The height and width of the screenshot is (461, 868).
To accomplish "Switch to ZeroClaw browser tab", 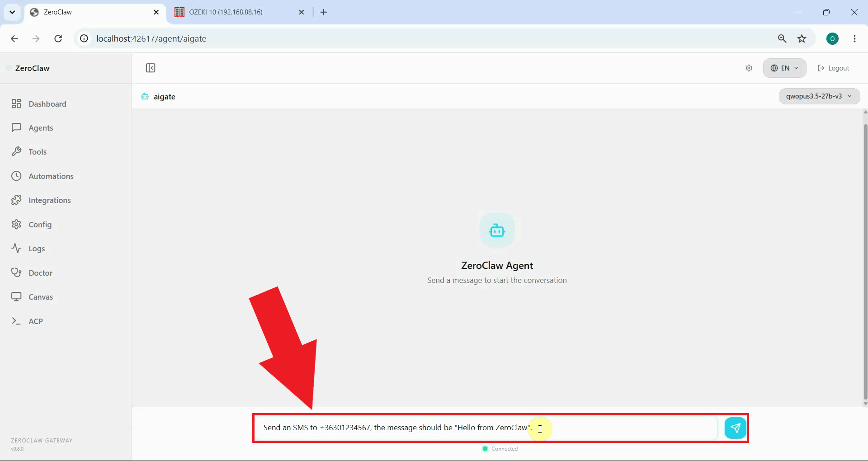I will (95, 12).
